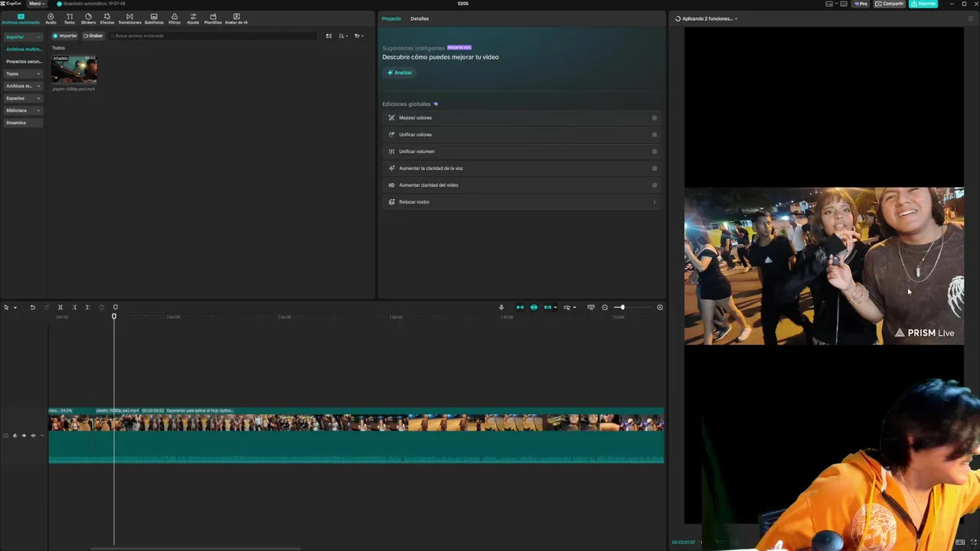Expand the Tuyos sidebar section
The width and height of the screenshot is (980, 551).
[x=22, y=73]
